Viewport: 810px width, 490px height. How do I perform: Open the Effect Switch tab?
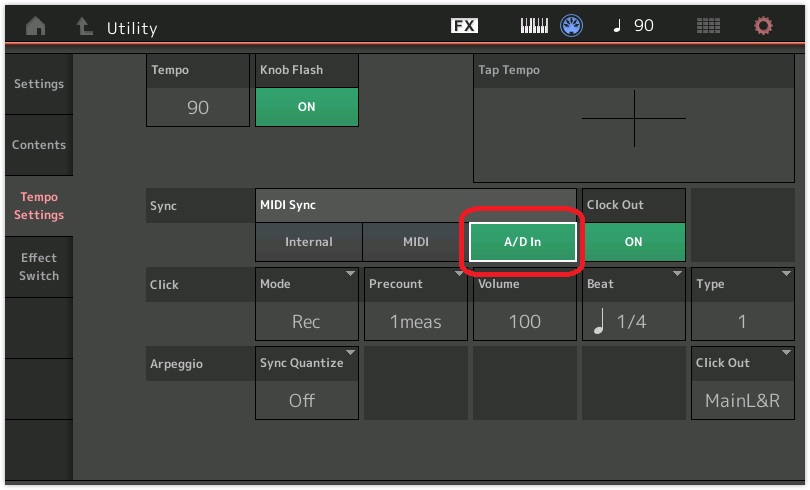[x=38, y=267]
